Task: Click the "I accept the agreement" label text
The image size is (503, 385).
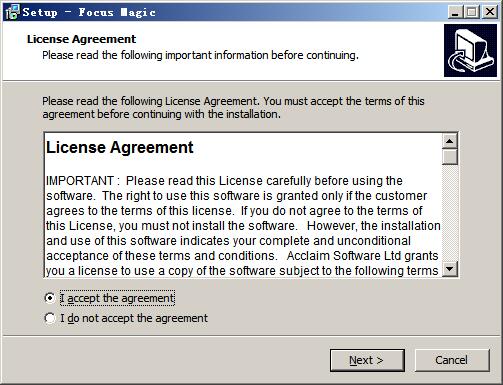Action: pyautogui.click(x=117, y=298)
